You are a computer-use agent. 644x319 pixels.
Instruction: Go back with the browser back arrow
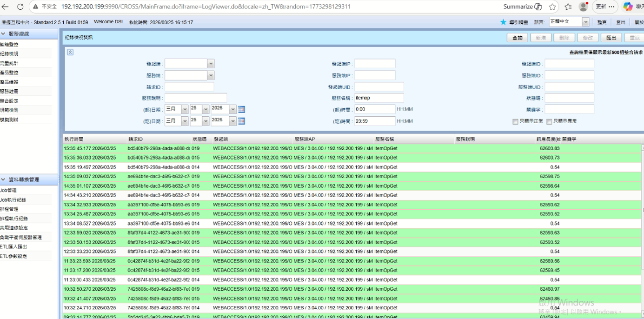pos(6,7)
